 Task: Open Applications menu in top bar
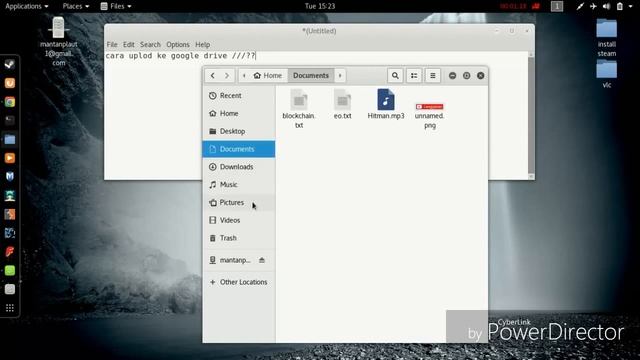pos(27,6)
